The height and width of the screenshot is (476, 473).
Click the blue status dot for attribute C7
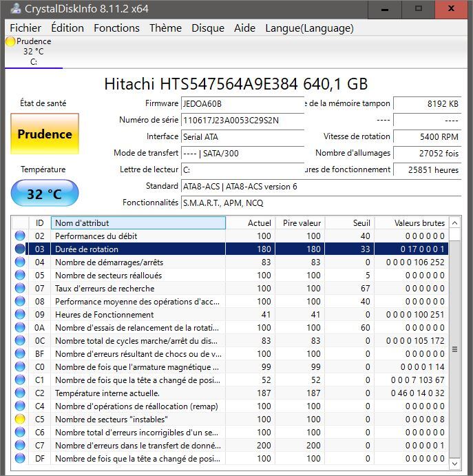[20, 445]
